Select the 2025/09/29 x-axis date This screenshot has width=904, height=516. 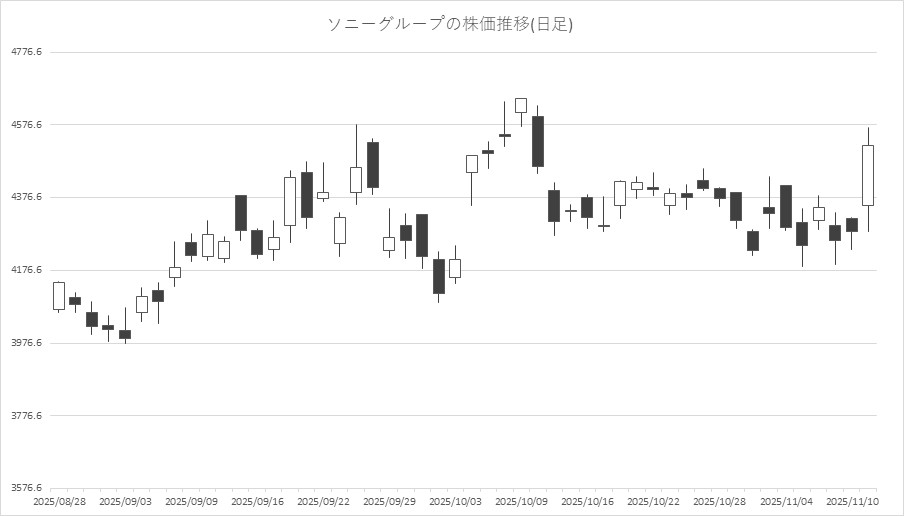click(389, 500)
